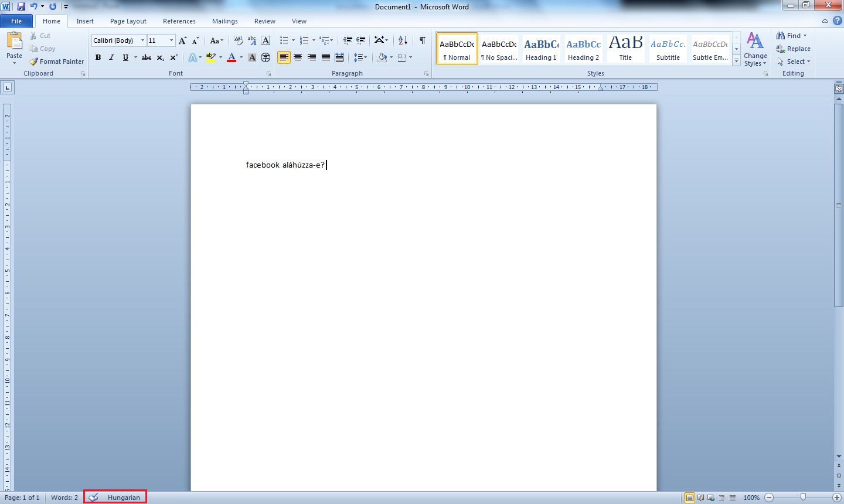Image resolution: width=844 pixels, height=504 pixels.
Task: Expand numbering list options
Action: point(314,40)
